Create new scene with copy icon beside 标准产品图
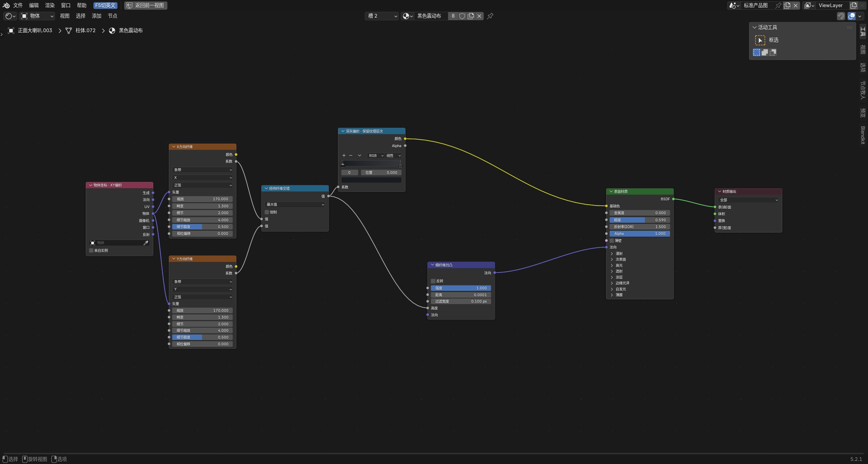The width and height of the screenshot is (868, 464). 787,6
